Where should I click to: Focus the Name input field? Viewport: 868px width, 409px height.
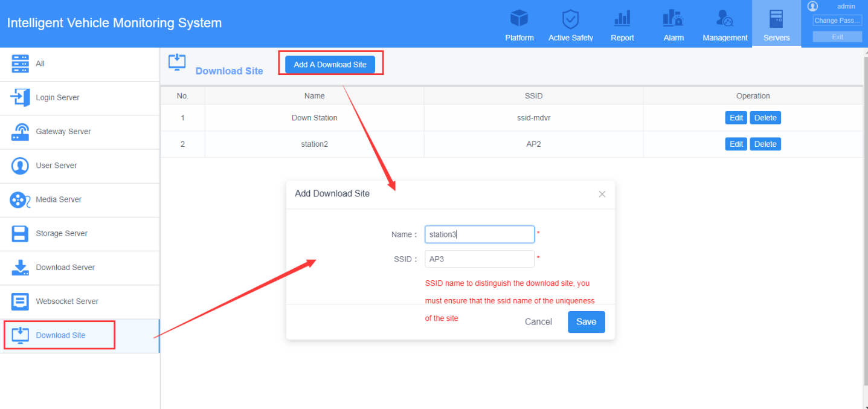[x=480, y=234]
